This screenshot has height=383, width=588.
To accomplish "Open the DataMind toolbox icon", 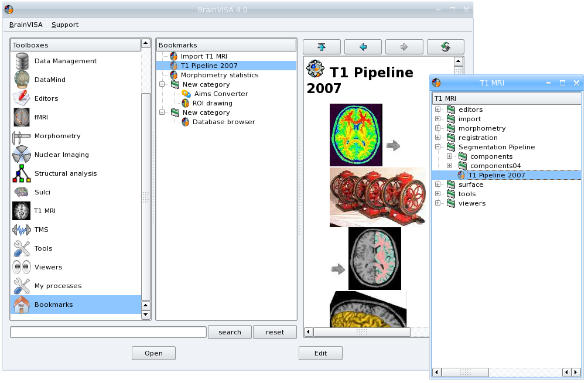I will [22, 80].
